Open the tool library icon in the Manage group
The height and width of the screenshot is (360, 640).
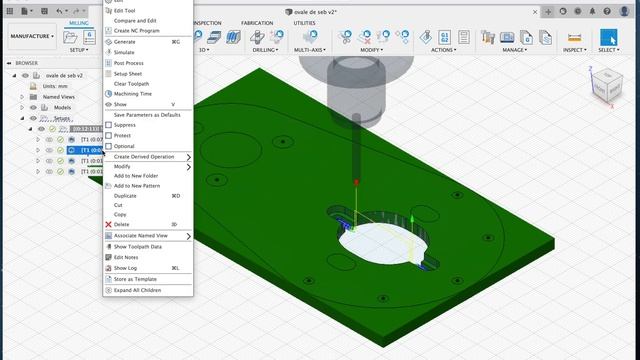click(488, 37)
